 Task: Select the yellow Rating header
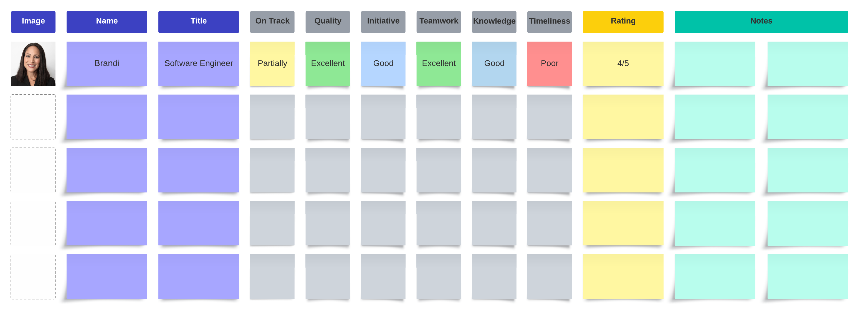[623, 22]
